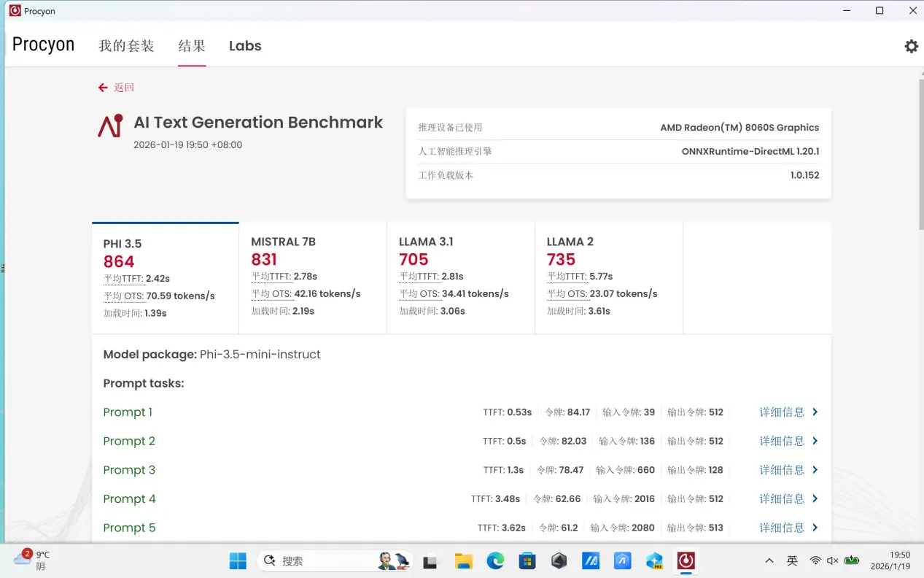Expand Prompt 3 details chevron
Viewport: 924px width, 578px height.
pyautogui.click(x=815, y=470)
